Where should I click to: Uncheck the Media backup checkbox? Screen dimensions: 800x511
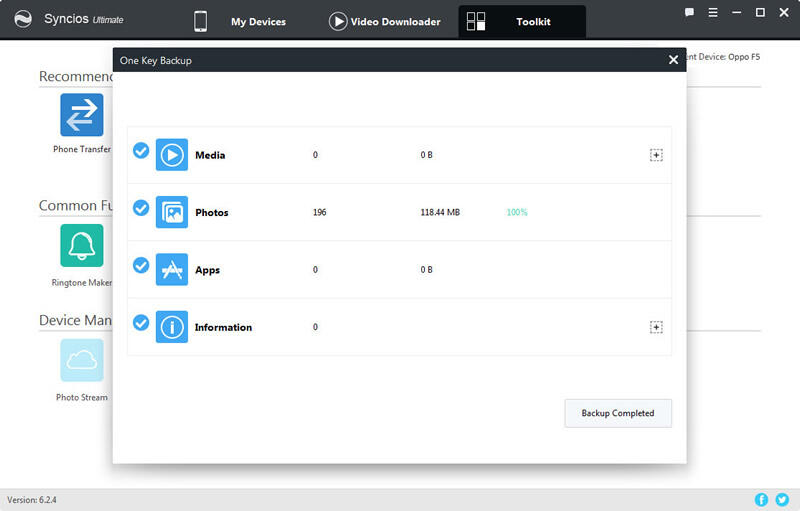(141, 151)
